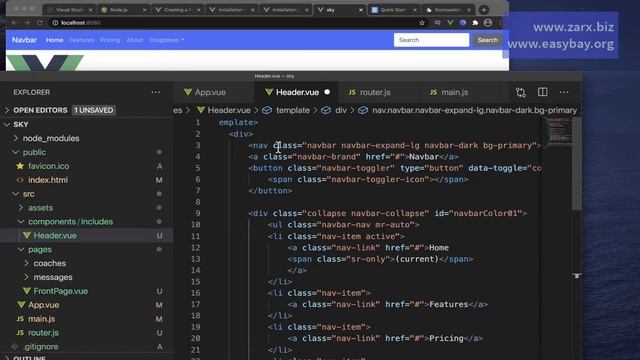This screenshot has width=640, height=360.
Task: Reload the localhost page in browser
Action: (x=40, y=23)
